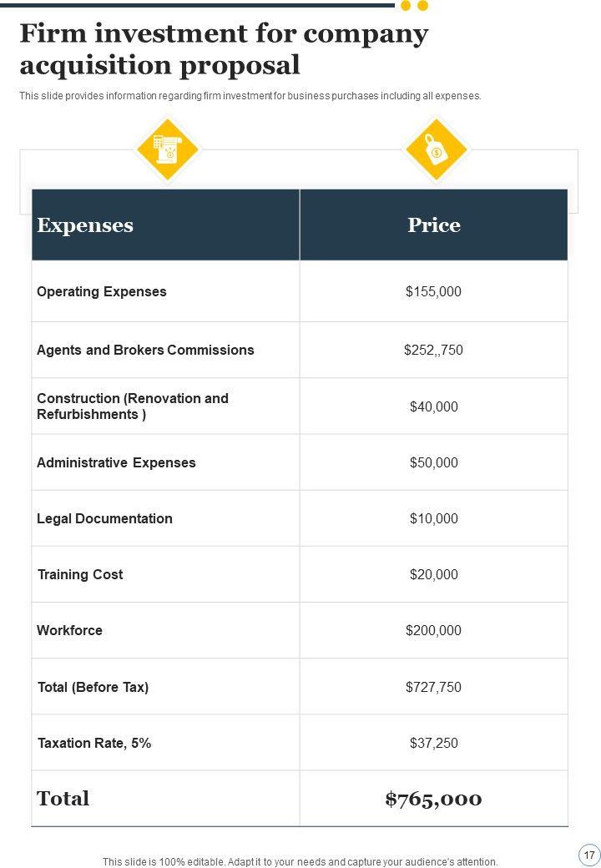
Task: Click the calculator receipt icon above Expenses
Action: pyautogui.click(x=167, y=150)
